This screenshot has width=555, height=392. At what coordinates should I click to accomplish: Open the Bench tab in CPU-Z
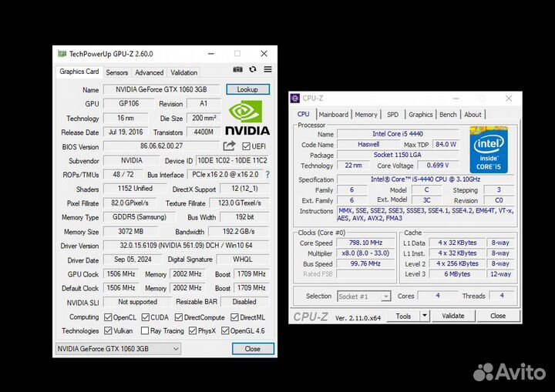pos(448,115)
